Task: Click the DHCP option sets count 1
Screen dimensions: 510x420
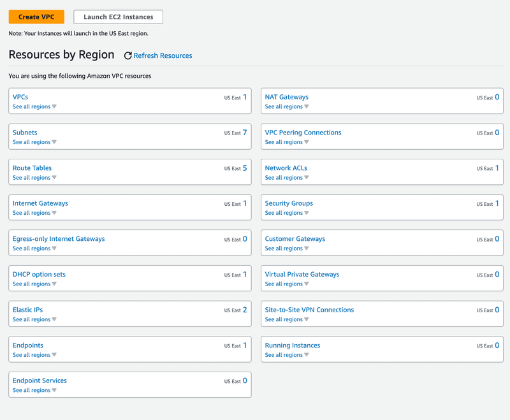Action: 245,274
